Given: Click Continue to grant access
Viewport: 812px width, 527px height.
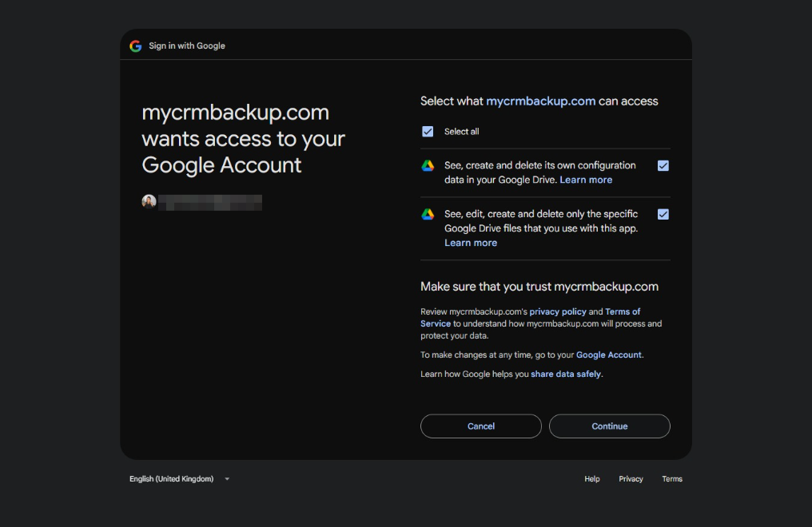Looking at the screenshot, I should coord(610,426).
